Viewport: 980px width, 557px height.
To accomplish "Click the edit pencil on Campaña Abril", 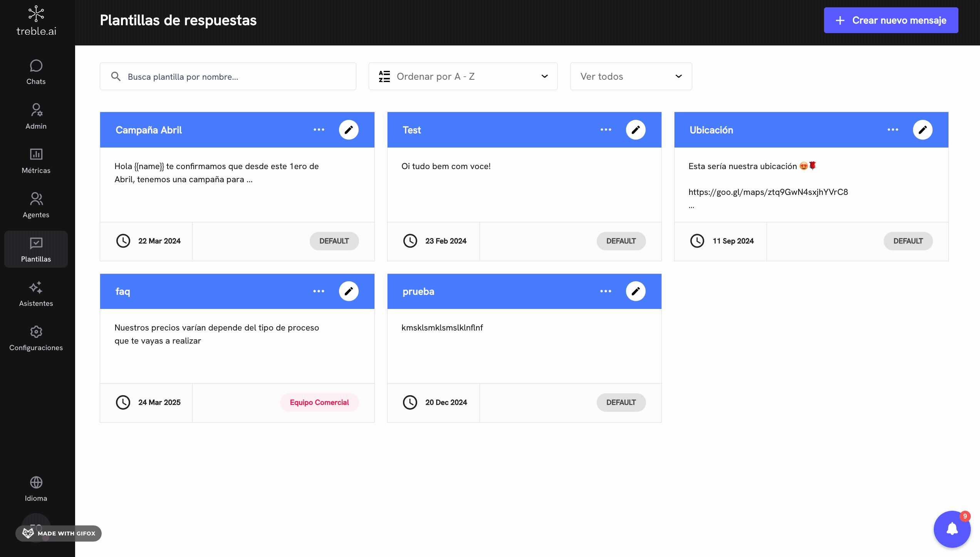I will pos(349,130).
